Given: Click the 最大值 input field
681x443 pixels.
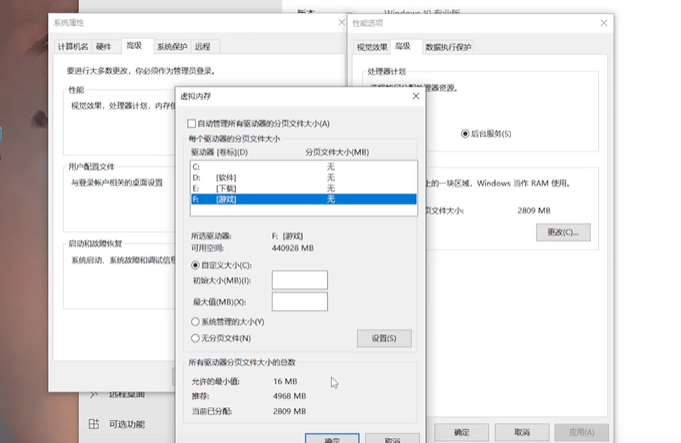Looking at the screenshot, I should [x=299, y=301].
